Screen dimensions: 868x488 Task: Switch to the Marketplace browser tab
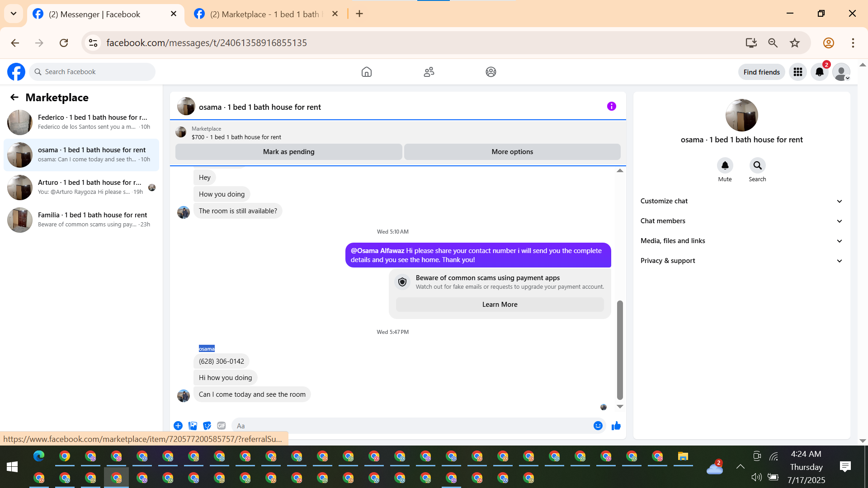264,14
